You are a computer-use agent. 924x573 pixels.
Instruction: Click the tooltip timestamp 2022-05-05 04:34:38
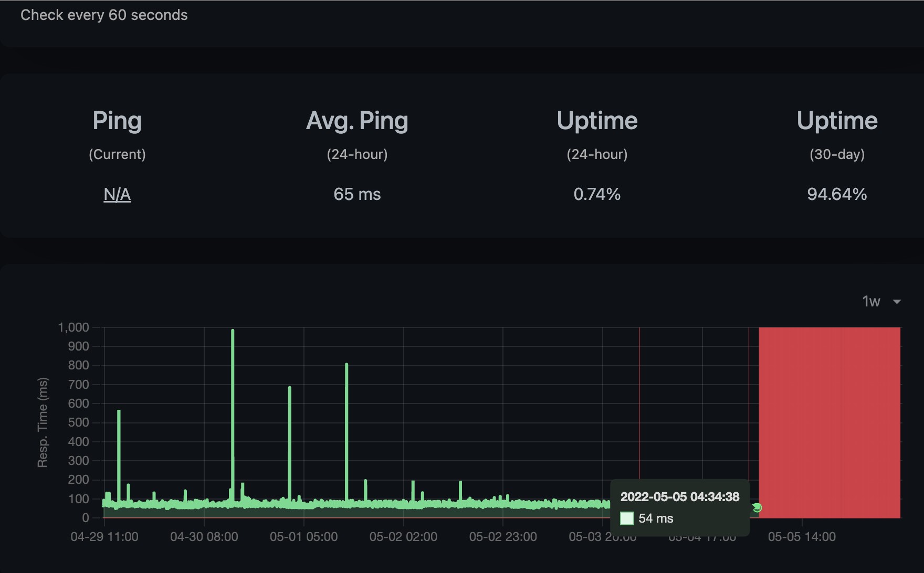[x=679, y=497]
